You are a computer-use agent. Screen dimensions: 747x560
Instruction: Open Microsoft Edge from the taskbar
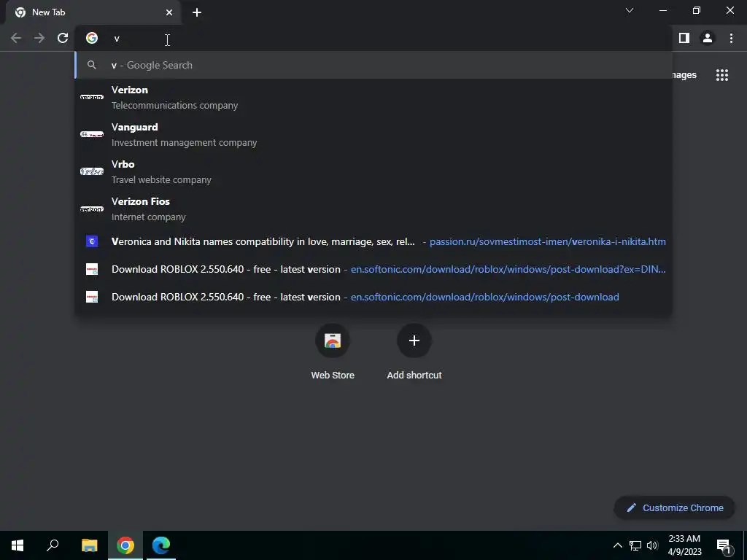coord(161,545)
